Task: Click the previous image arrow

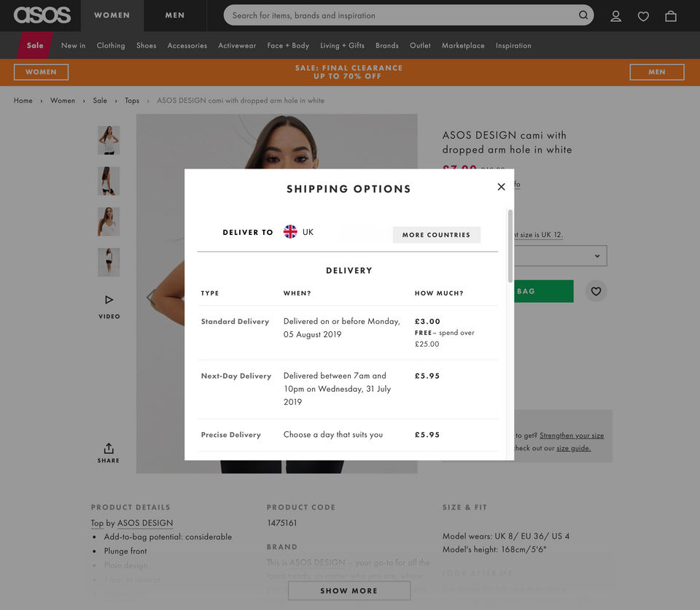Action: [152, 297]
